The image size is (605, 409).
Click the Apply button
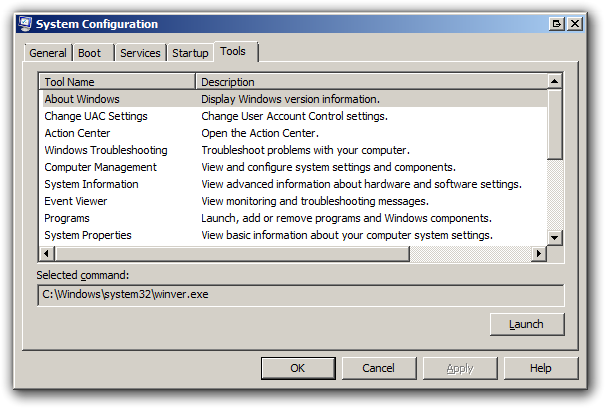(460, 368)
